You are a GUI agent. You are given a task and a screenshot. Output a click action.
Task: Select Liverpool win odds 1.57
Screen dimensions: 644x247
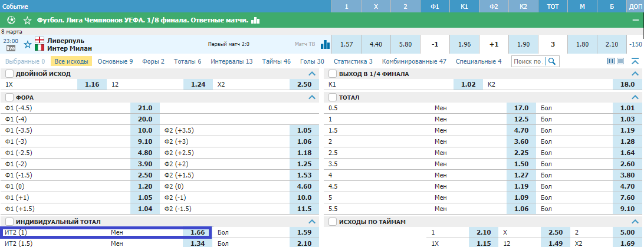coord(346,44)
